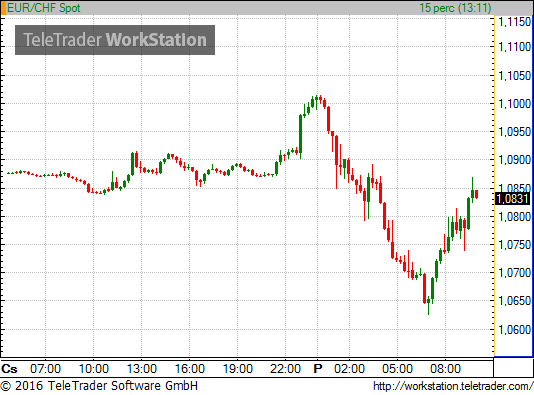Click the 2016 TeleTrader Software GmbH copyright text
The width and height of the screenshot is (534, 395).
click(99, 386)
